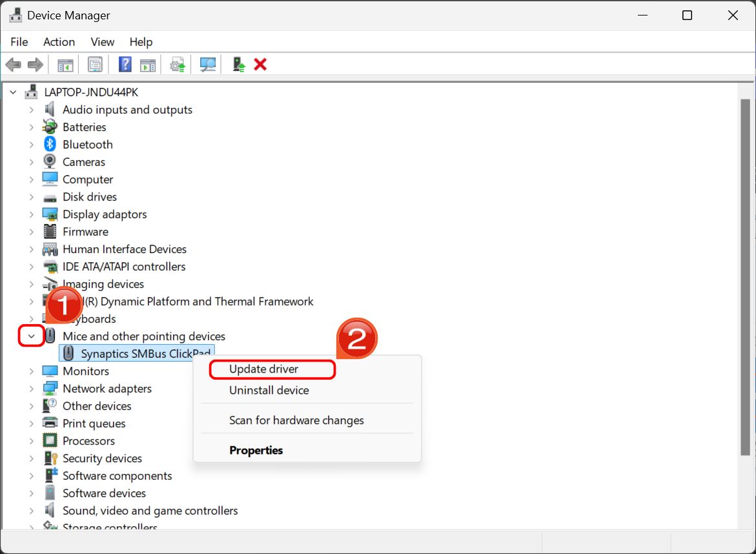Select 'Mice and other pointing devices' label

(144, 336)
